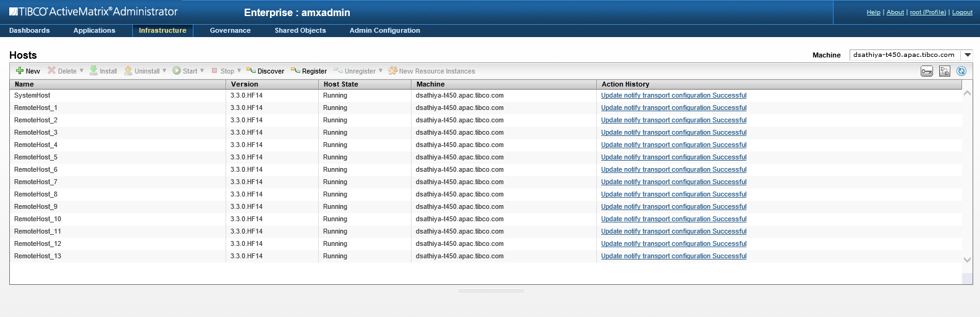Click the Install toolbar button
The image size is (980, 317).
click(103, 71)
